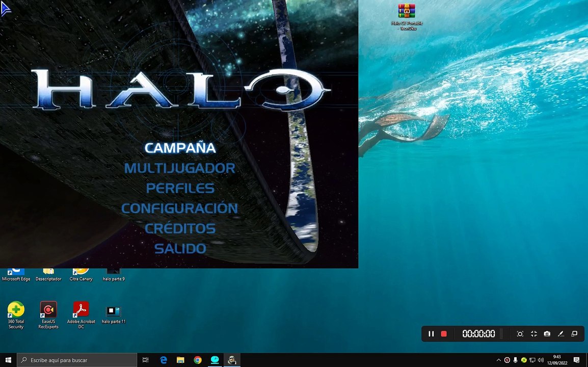Switch to the cyan clock app in the taskbar
The height and width of the screenshot is (367, 588).
pyautogui.click(x=215, y=360)
